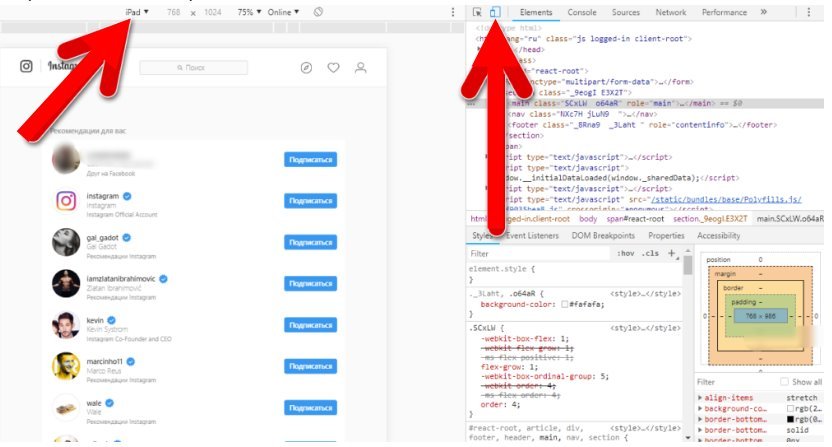
Task: Open gal_gadot profile avatar
Action: 66,242
